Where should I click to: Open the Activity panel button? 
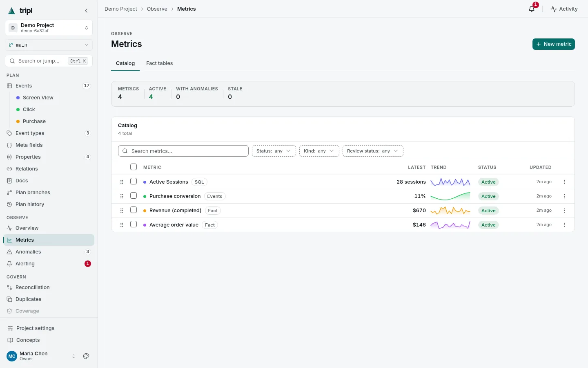tap(564, 9)
